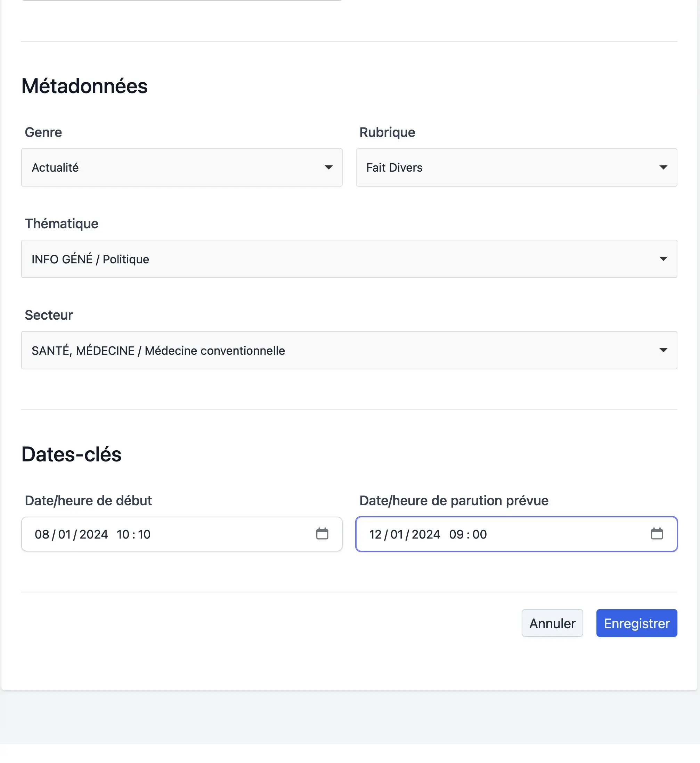Viewport: 700px width, 763px height.
Task: Open the Rubrique select showing Fait Divers
Action: tap(516, 167)
